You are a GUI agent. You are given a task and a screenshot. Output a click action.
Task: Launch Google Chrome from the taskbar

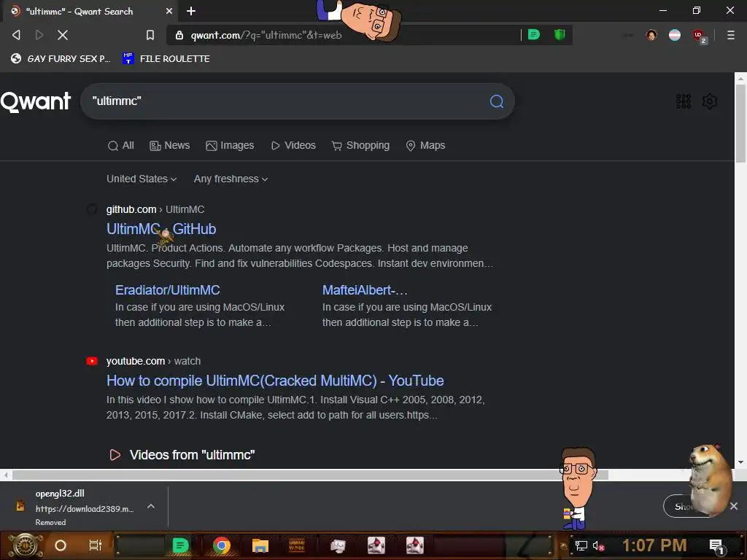(222, 545)
